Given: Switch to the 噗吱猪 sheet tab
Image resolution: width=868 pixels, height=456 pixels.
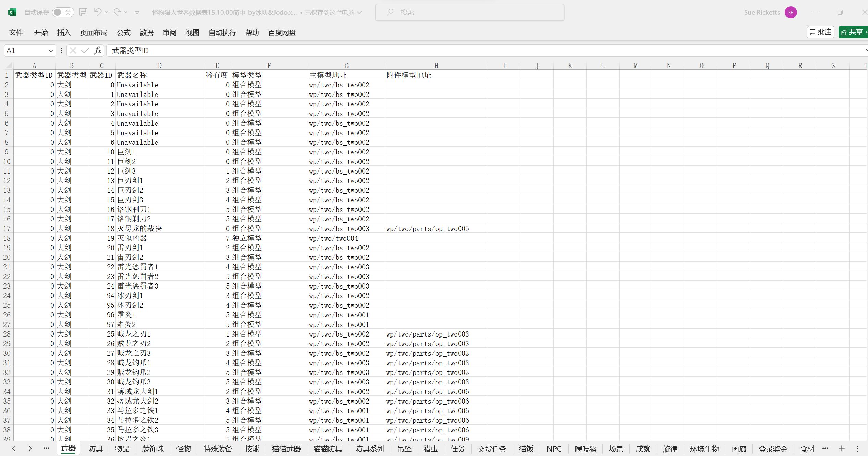Looking at the screenshot, I should (586, 449).
